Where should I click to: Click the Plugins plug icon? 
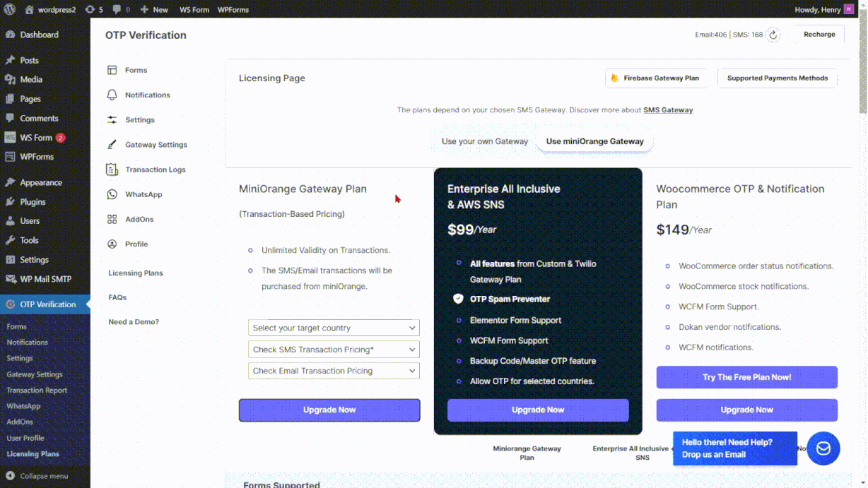pyautogui.click(x=10, y=202)
